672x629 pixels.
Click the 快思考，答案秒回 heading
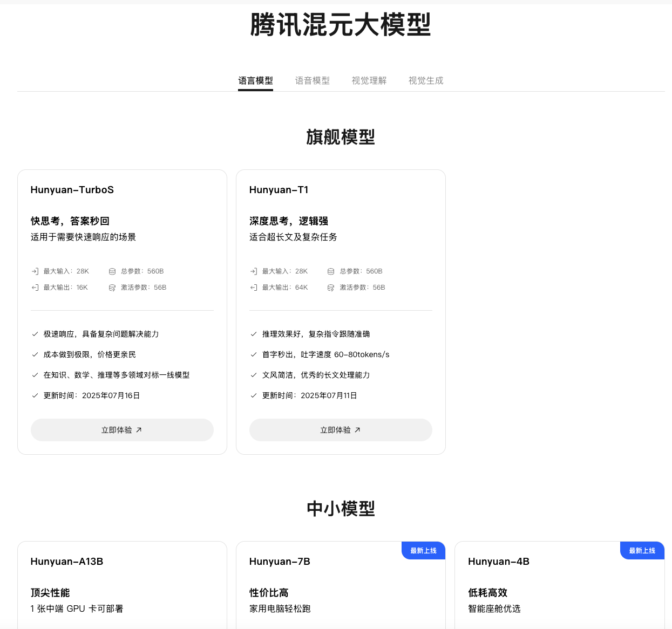click(70, 221)
